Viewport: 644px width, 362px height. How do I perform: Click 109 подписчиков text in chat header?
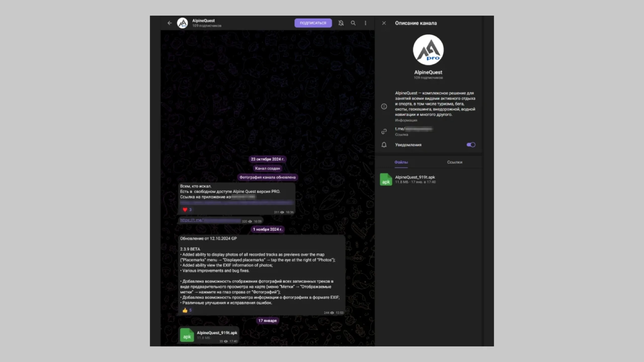tap(207, 26)
